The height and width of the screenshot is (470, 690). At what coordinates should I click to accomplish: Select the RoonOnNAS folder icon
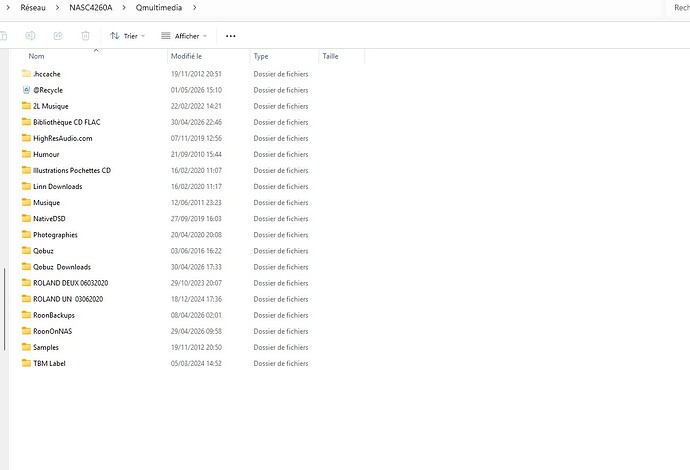point(26,331)
